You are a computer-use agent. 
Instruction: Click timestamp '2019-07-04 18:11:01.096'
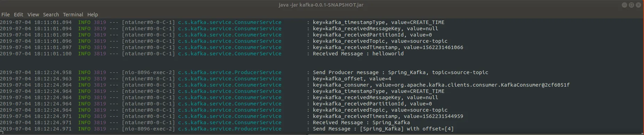click(x=36, y=41)
